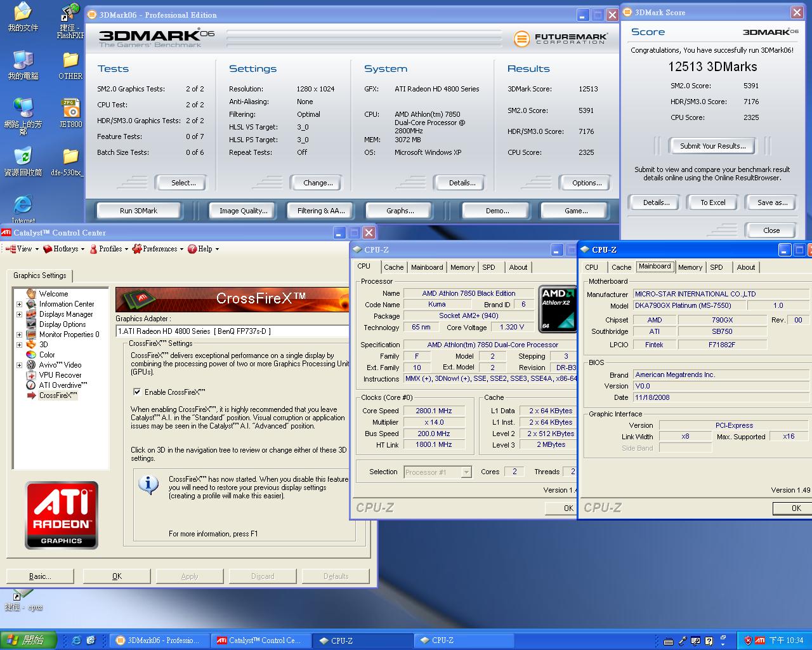The width and height of the screenshot is (812, 650).
Task: Select CrossFireX in the navigation tree
Action: tap(58, 395)
